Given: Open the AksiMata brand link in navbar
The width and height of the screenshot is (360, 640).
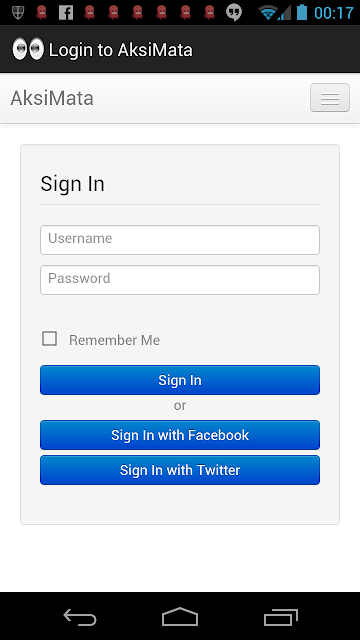Looking at the screenshot, I should [x=52, y=98].
